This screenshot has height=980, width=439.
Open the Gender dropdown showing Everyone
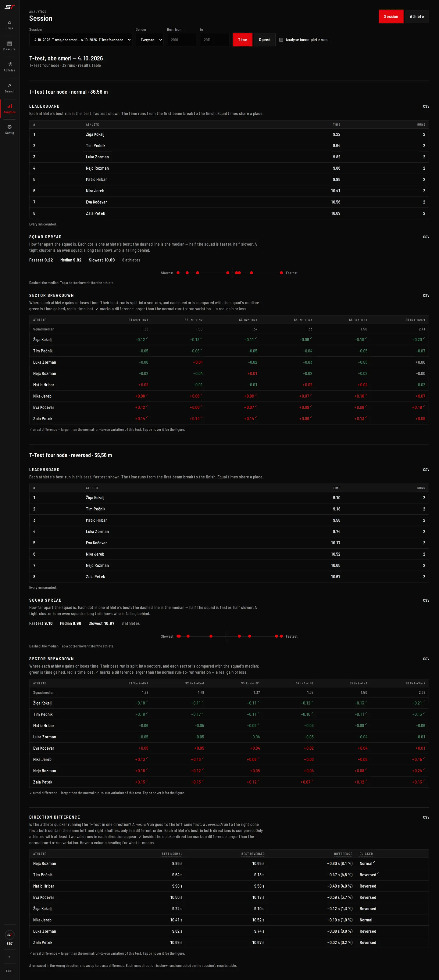[149, 40]
